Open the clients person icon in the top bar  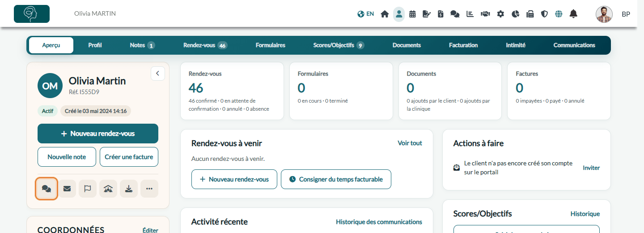[399, 14]
